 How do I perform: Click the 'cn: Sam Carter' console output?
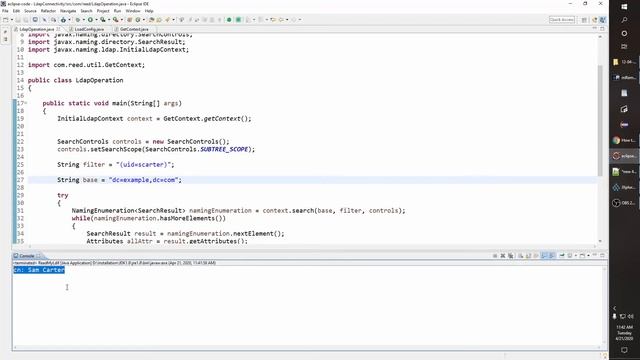coord(39,270)
